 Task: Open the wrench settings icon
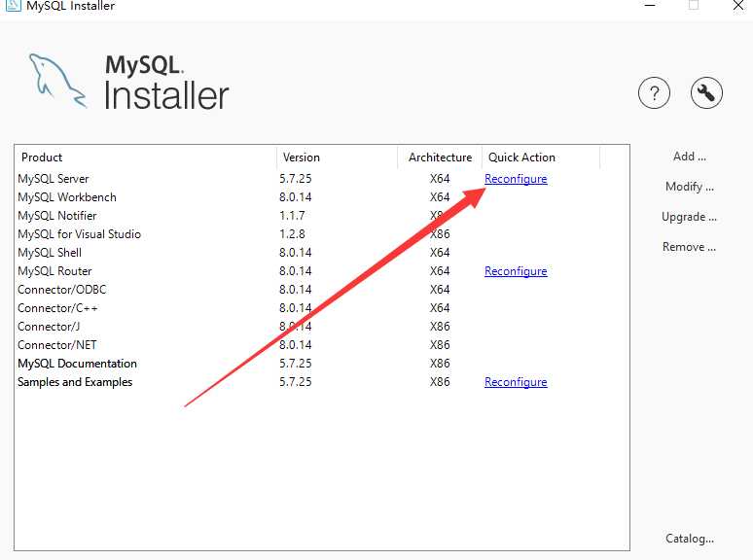pos(706,92)
